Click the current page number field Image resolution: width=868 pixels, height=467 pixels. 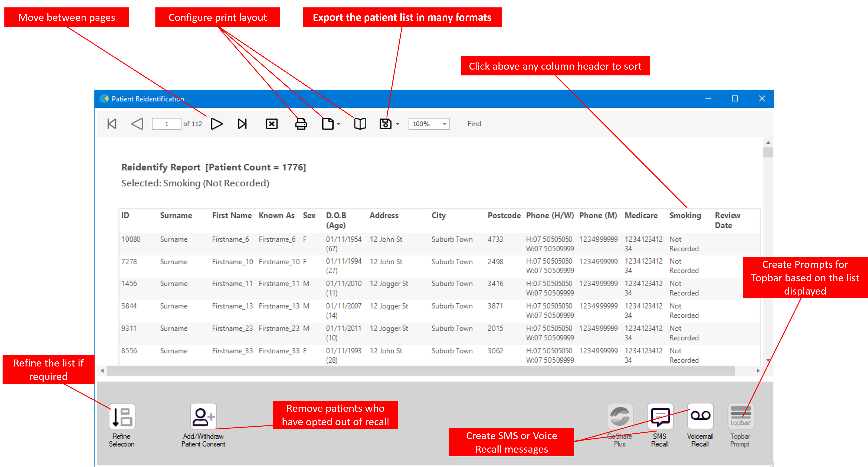pos(166,124)
